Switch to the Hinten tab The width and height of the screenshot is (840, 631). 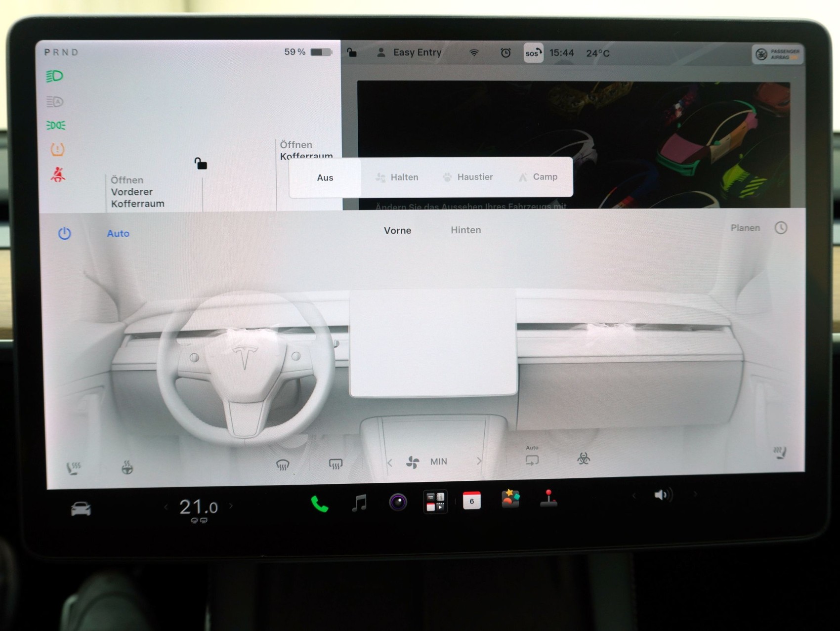(x=465, y=230)
